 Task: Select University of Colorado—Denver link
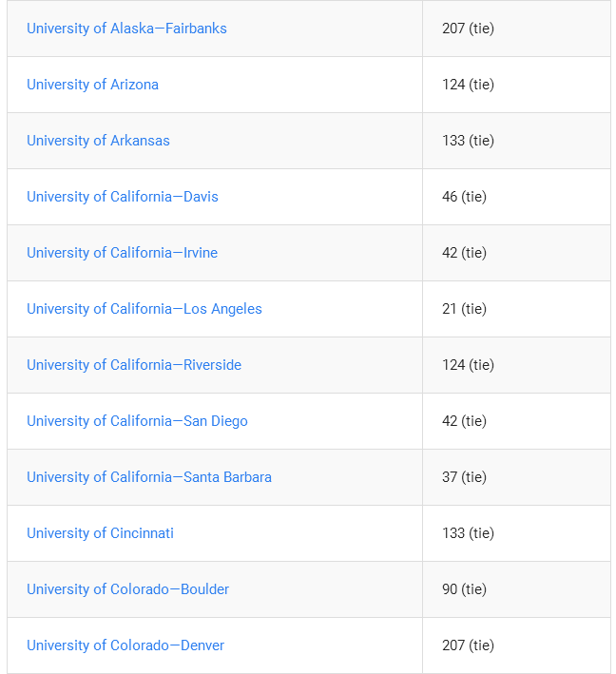125,645
